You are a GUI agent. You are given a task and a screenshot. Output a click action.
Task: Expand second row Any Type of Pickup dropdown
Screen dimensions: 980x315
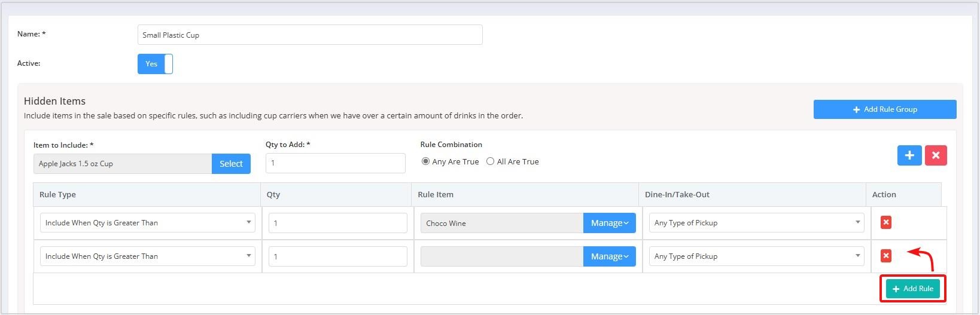tap(756, 256)
